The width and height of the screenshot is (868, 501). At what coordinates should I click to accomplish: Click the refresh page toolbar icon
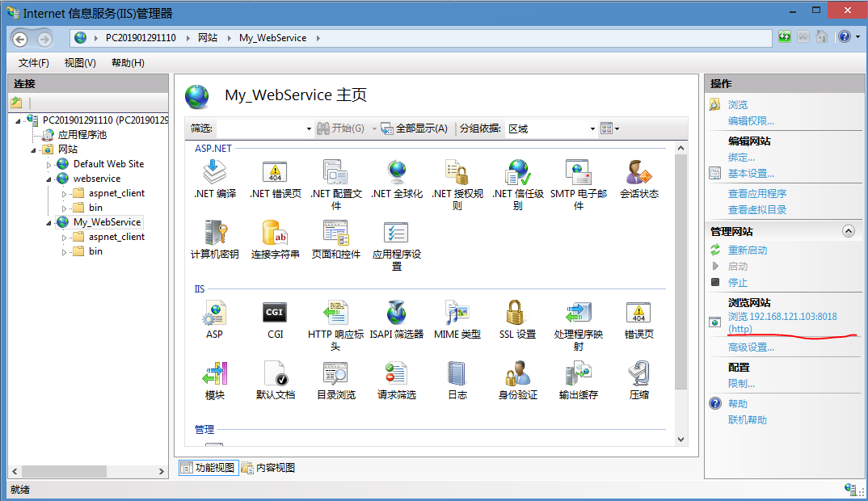(785, 37)
